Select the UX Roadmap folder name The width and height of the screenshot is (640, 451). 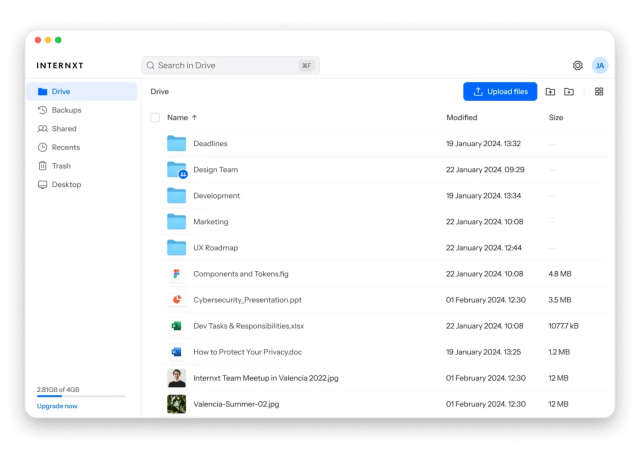point(216,248)
